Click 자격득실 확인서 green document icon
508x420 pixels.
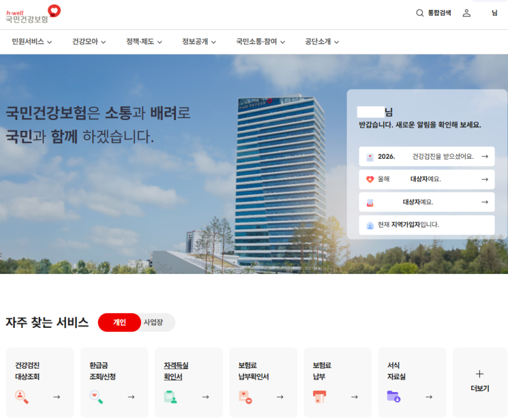170,397
